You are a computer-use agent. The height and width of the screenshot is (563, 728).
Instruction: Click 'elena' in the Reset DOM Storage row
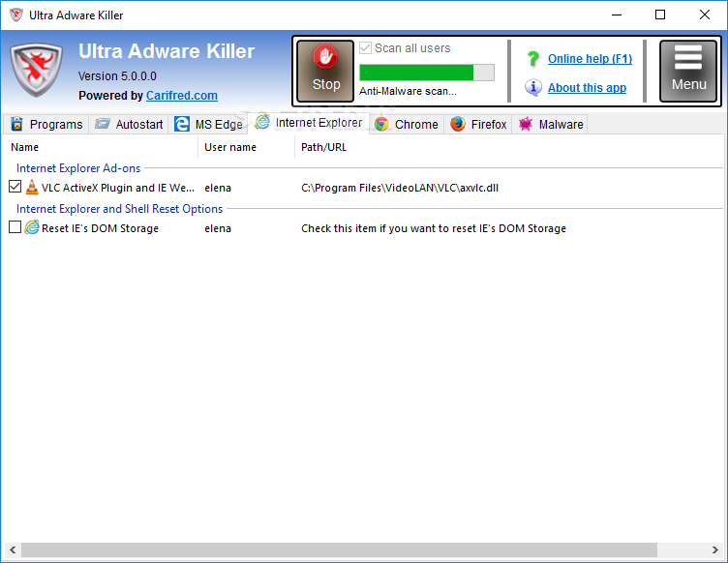pos(218,228)
